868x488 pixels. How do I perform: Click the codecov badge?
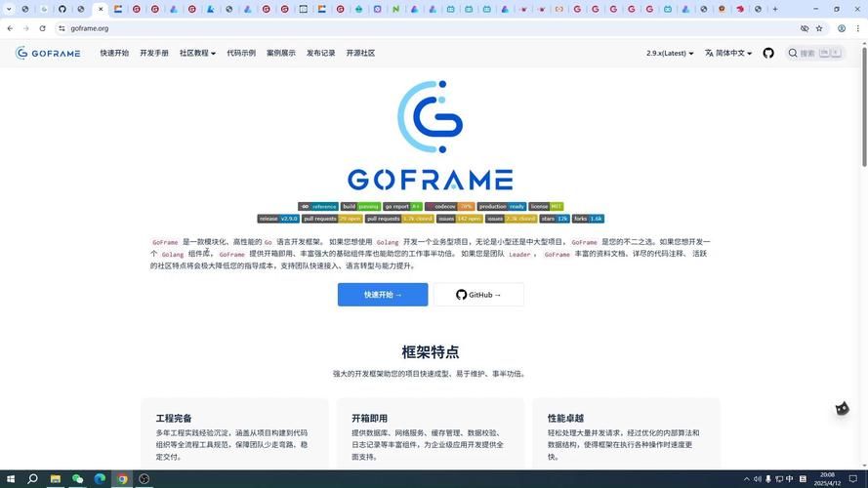[450, 206]
